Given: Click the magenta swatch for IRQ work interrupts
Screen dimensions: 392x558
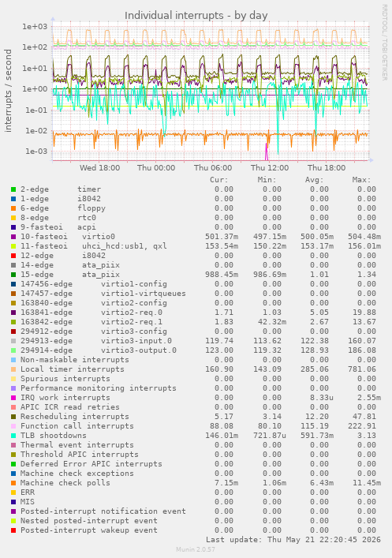Looking at the screenshot, I should 13,398.
